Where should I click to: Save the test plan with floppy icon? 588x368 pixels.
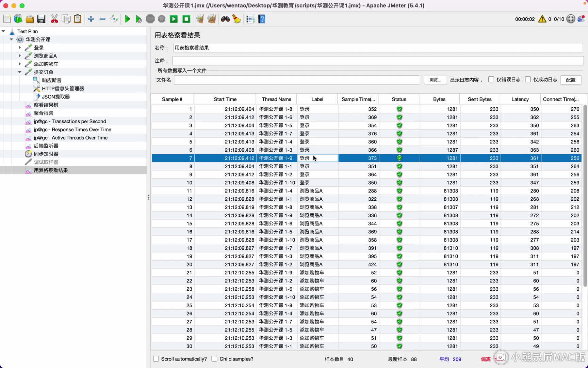click(41, 19)
